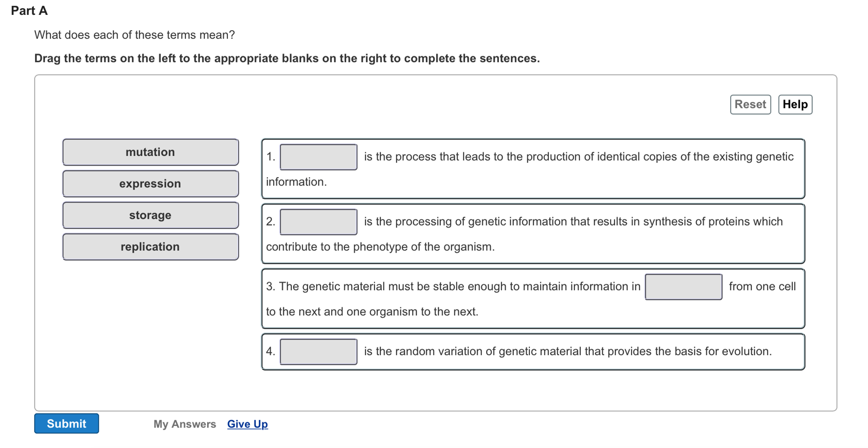This screenshot has height=448, width=868.
Task: Click the blank in sentence 3
Action: pyautogui.click(x=683, y=287)
